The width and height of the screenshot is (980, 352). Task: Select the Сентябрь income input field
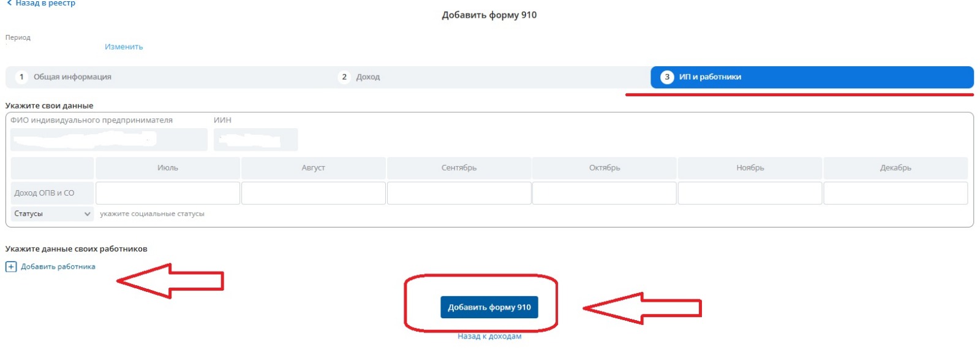coord(459,193)
